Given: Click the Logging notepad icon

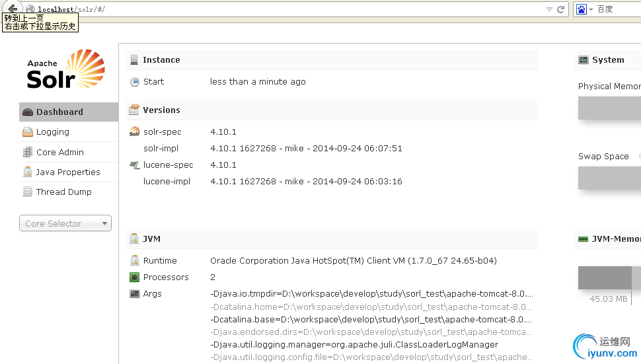Looking at the screenshot, I should pos(27,132).
